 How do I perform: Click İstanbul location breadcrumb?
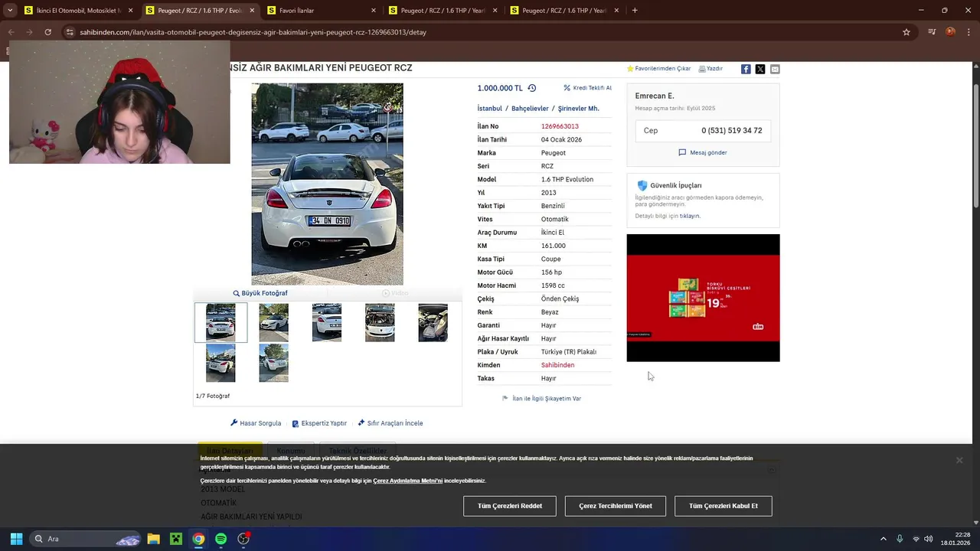click(490, 109)
